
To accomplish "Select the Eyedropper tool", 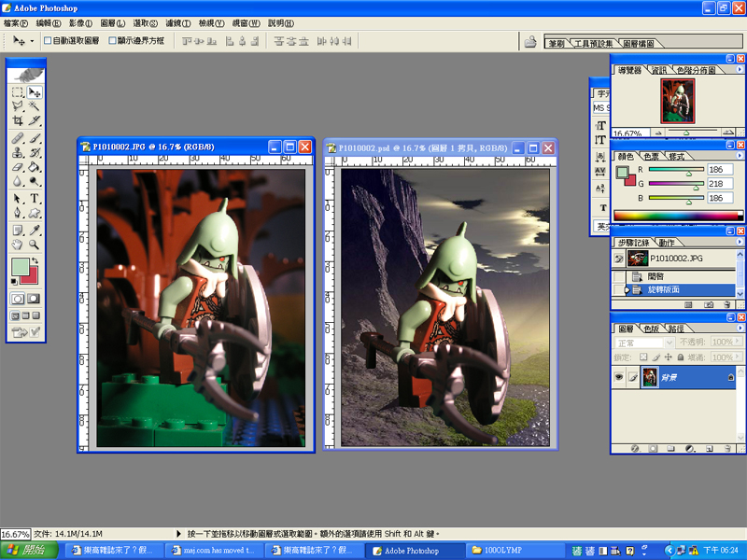I will click(35, 229).
